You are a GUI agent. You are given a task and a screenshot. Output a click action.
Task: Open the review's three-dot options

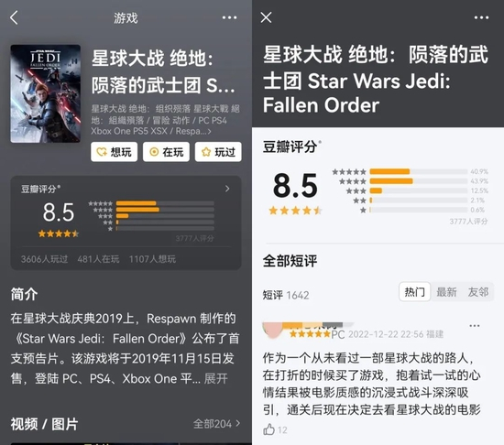click(x=475, y=326)
